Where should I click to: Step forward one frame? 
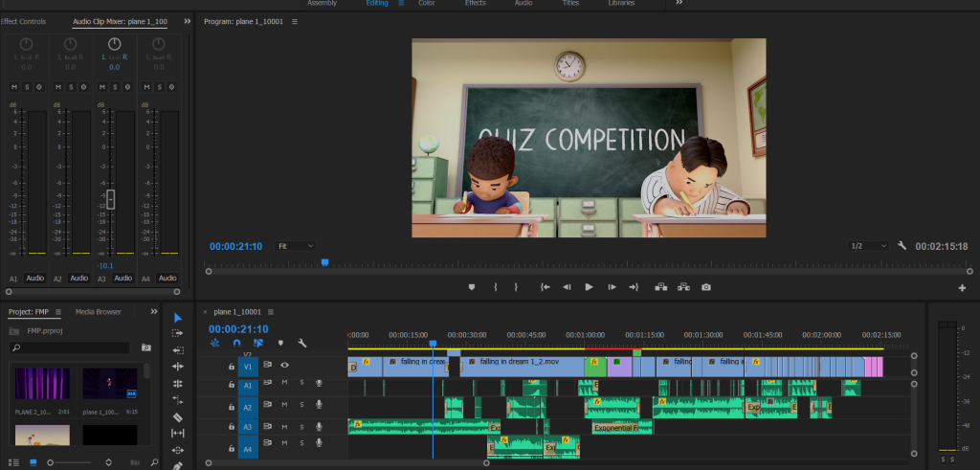point(612,287)
